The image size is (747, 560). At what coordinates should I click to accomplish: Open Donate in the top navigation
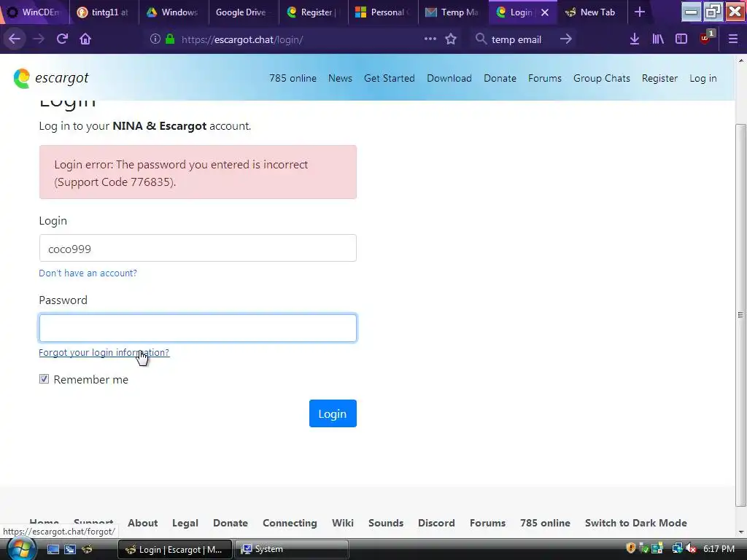(500, 78)
